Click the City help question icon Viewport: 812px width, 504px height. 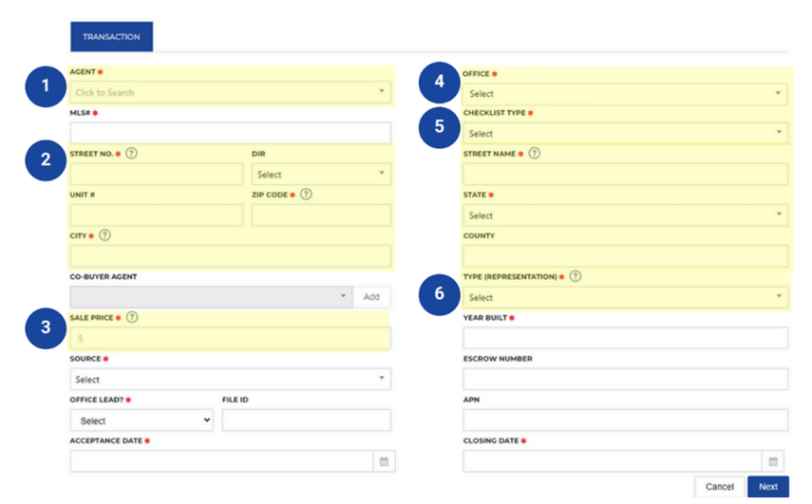104,235
